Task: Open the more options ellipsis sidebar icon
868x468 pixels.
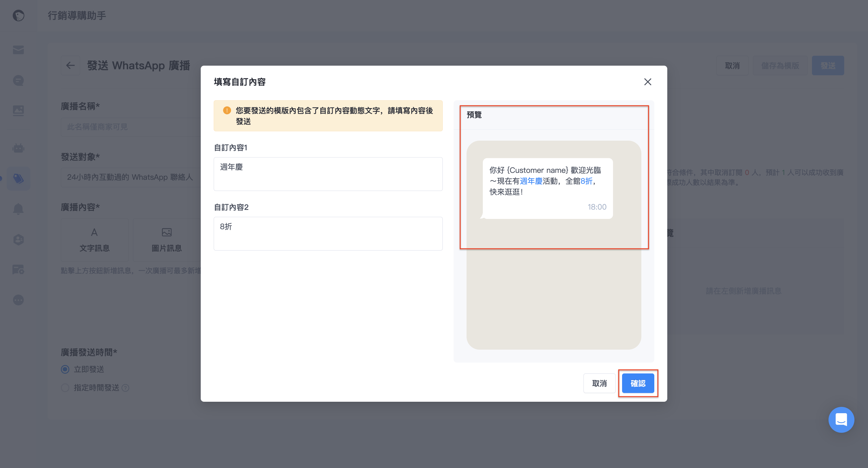Action: pyautogui.click(x=18, y=300)
